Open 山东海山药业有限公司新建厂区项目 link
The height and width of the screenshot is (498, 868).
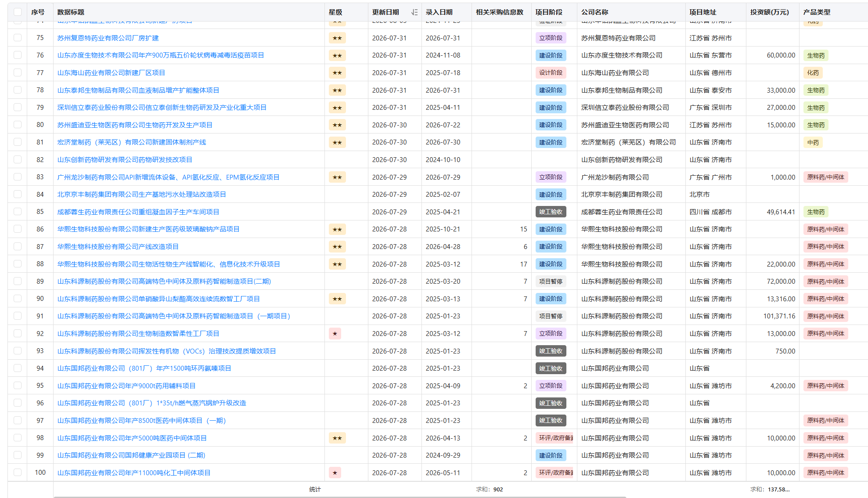(x=111, y=73)
